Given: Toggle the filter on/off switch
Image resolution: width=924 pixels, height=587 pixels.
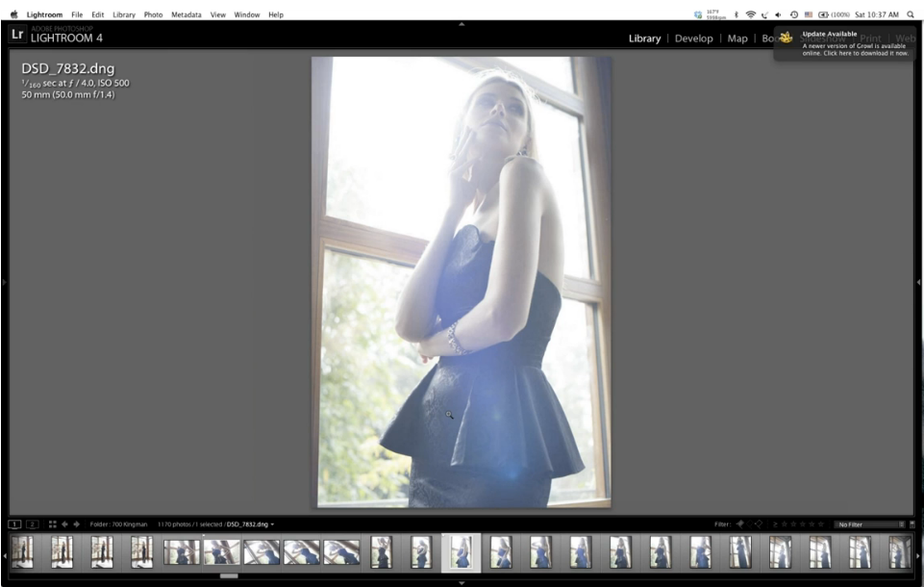Looking at the screenshot, I should coord(912,524).
